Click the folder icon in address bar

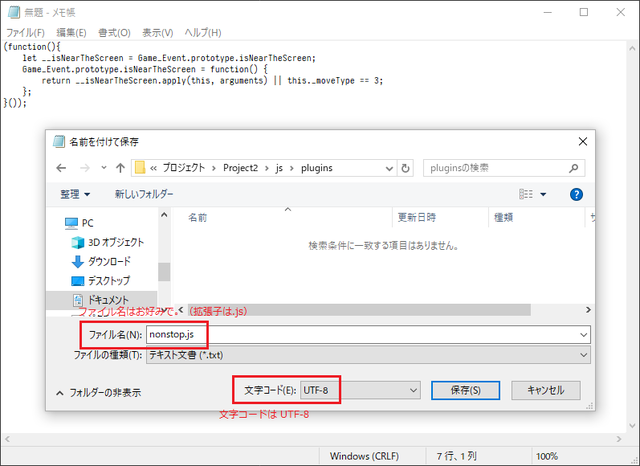(x=140, y=168)
